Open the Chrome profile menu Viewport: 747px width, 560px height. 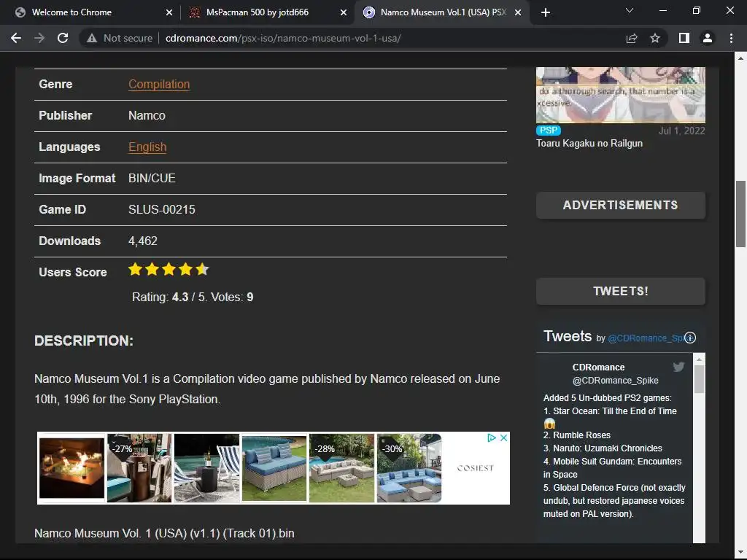tap(708, 38)
